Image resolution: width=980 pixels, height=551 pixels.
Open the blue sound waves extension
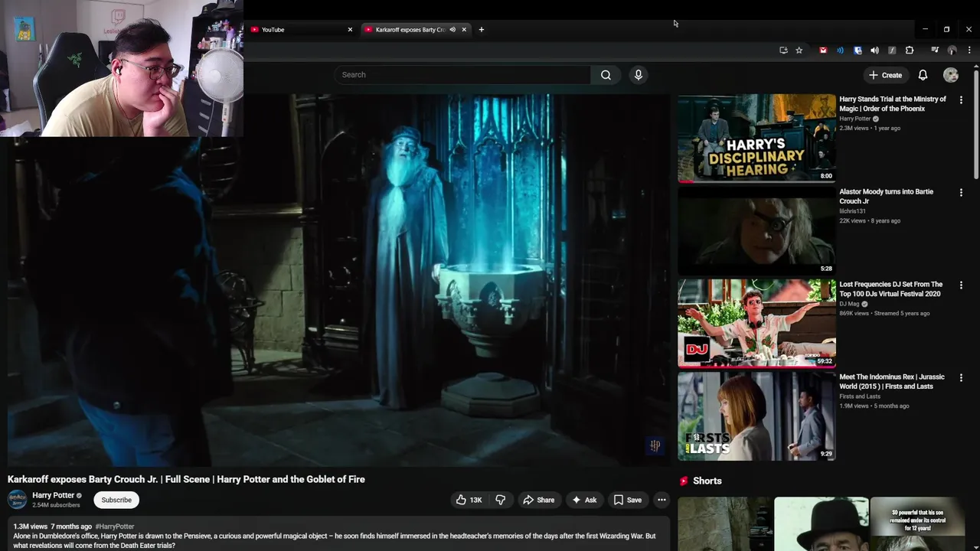click(840, 51)
